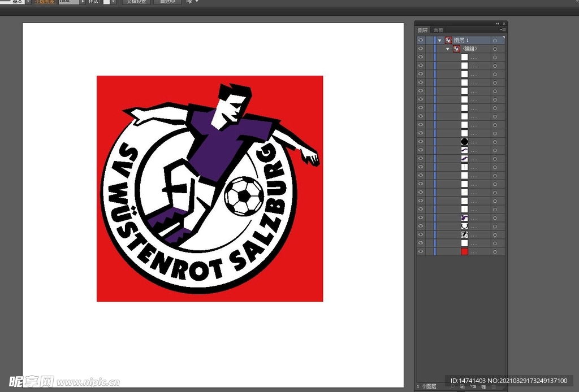Toggle the lock slot for 图层 1
Screen dimensions: 579x392
430,40
